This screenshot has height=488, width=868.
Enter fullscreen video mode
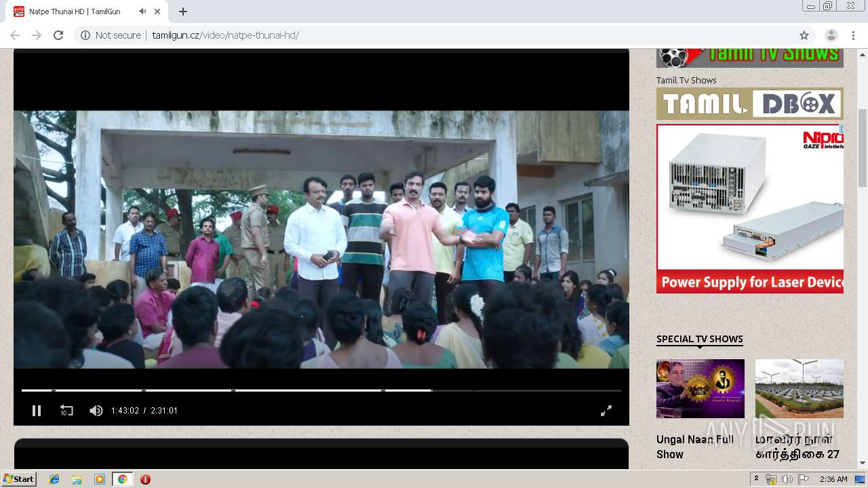pyautogui.click(x=606, y=410)
